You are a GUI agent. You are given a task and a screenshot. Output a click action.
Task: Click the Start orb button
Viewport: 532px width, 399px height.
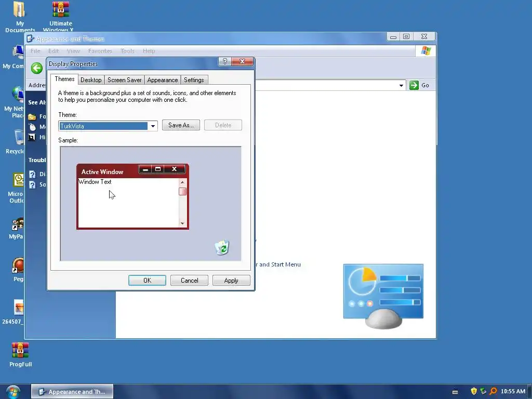(x=13, y=392)
